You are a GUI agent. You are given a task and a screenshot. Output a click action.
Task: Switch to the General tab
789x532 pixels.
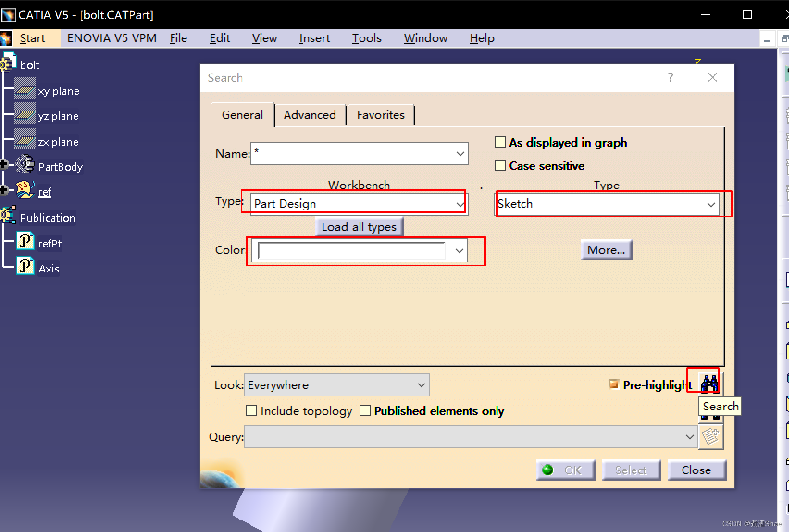[x=242, y=115]
